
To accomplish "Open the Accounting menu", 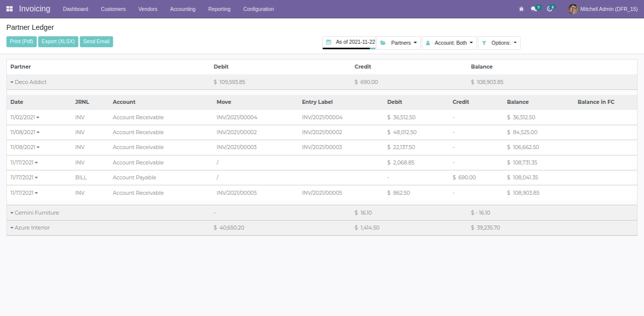I will click(x=183, y=9).
